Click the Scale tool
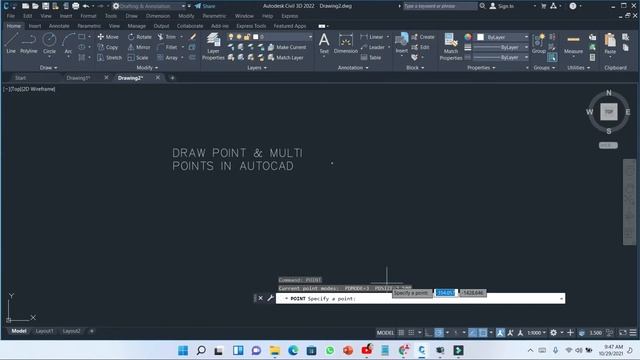 pos(138,58)
